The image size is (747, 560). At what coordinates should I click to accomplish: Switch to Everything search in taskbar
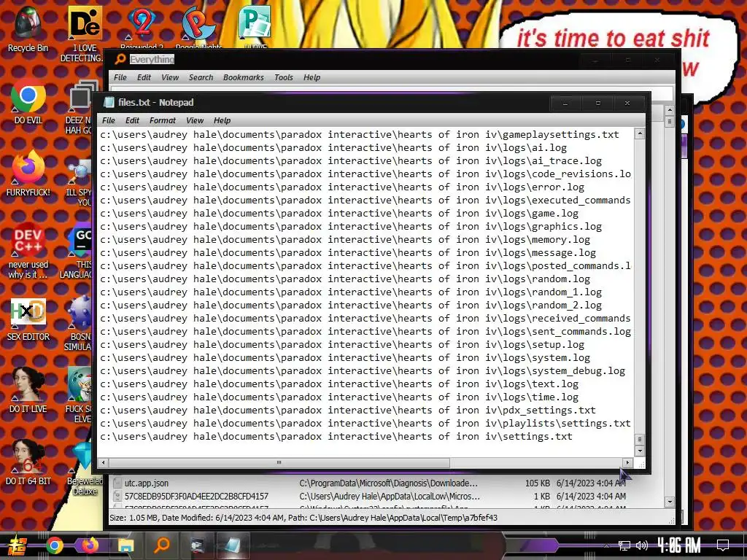pyautogui.click(x=162, y=545)
